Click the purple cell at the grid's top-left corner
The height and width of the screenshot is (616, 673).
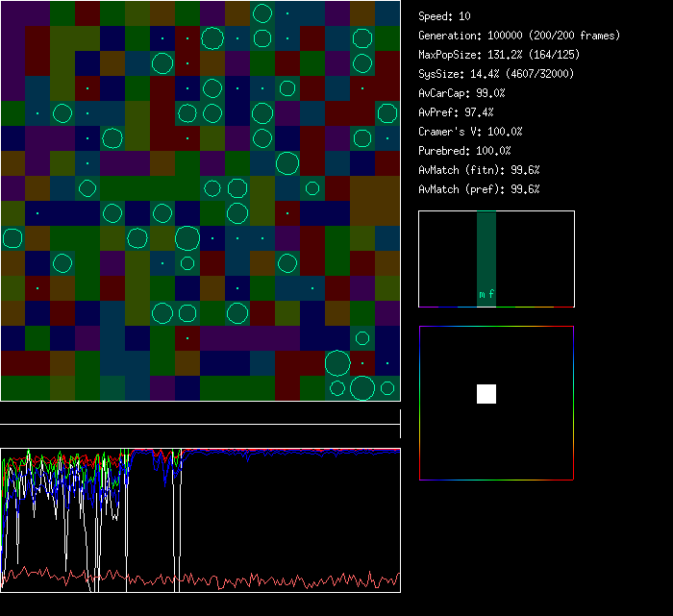coord(12,13)
